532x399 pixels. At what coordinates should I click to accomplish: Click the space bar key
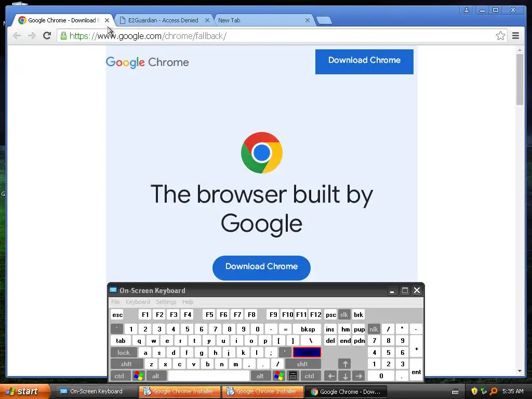pos(209,376)
